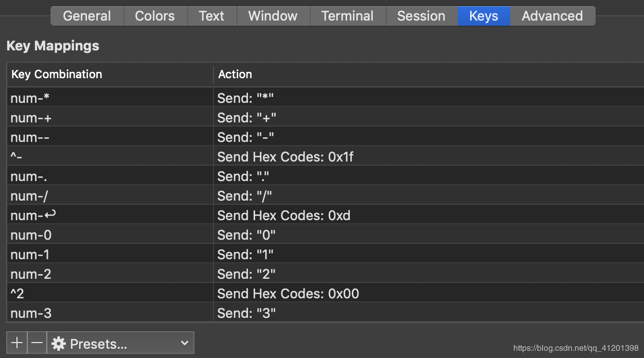
Task: Open the Session tab
Action: pos(421,16)
